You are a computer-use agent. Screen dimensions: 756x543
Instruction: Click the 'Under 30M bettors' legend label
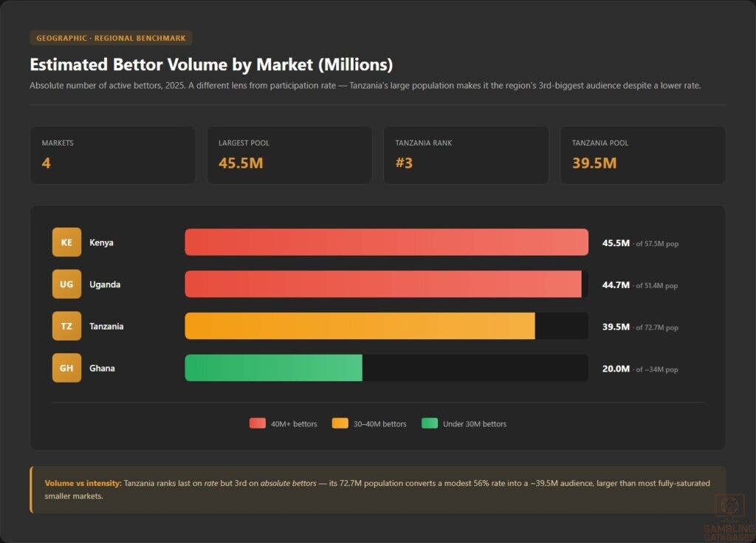[475, 424]
